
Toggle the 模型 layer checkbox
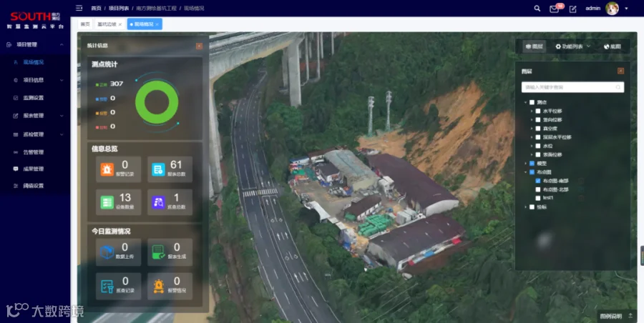[x=532, y=164]
